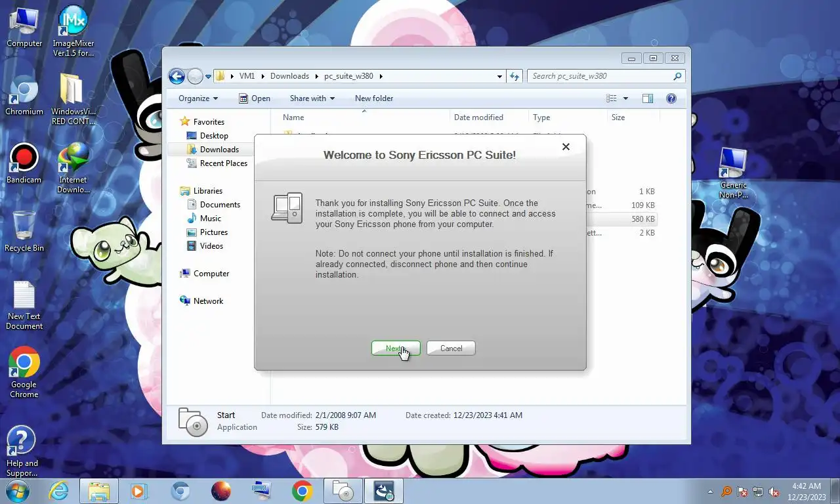
Task: Expand the address bar history dropdown
Action: click(499, 76)
